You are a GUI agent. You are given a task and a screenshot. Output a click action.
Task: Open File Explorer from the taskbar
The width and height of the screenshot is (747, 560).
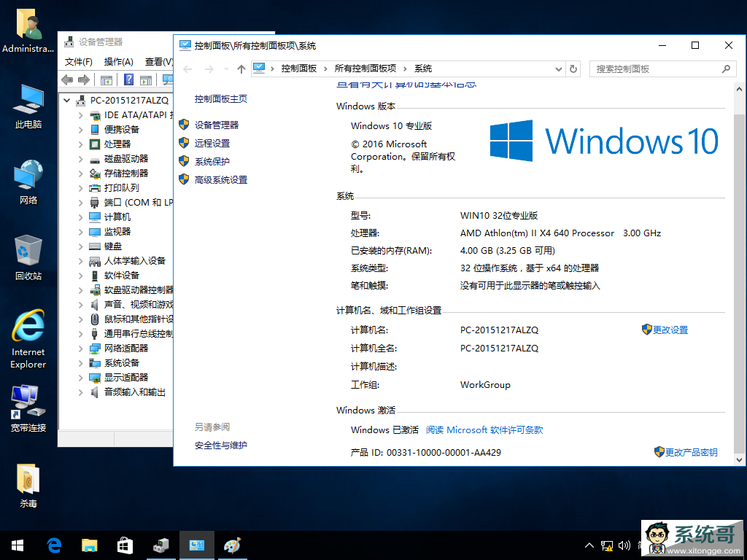[x=90, y=545]
